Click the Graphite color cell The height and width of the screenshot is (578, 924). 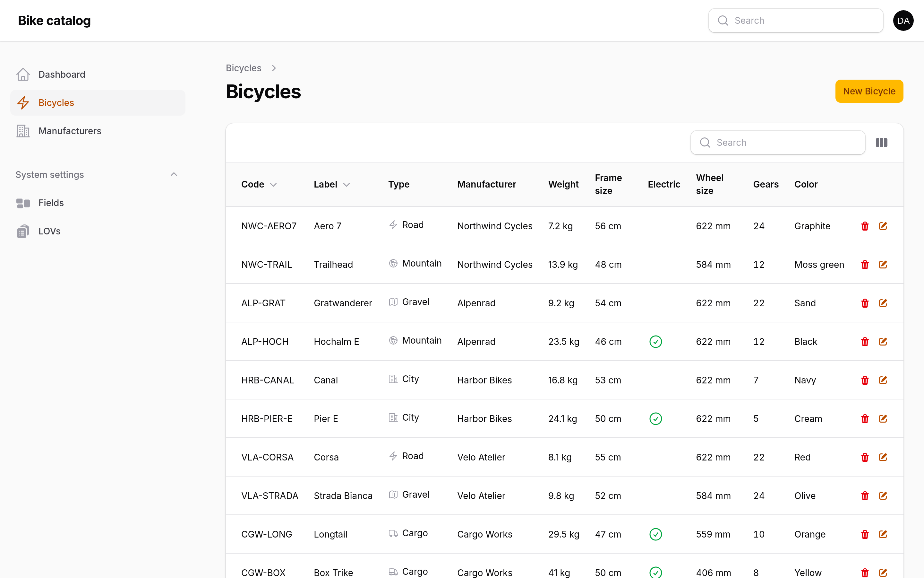point(812,226)
